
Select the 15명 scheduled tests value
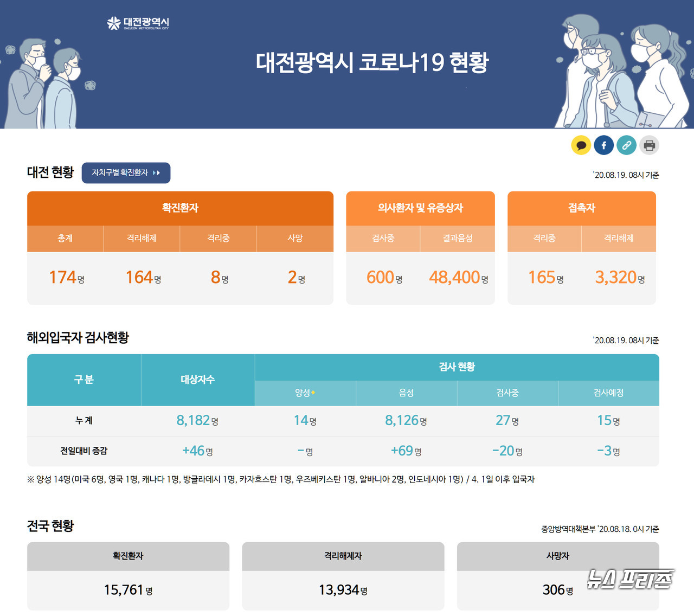[608, 421]
